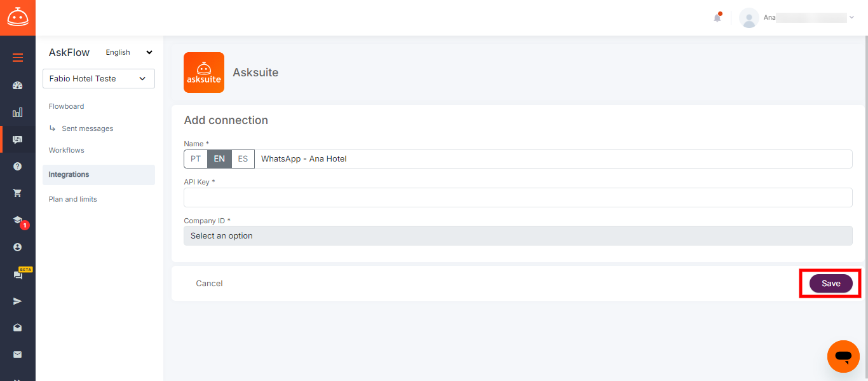The height and width of the screenshot is (381, 868).
Task: Open the shopping cart icon in sidebar
Action: (x=18, y=193)
